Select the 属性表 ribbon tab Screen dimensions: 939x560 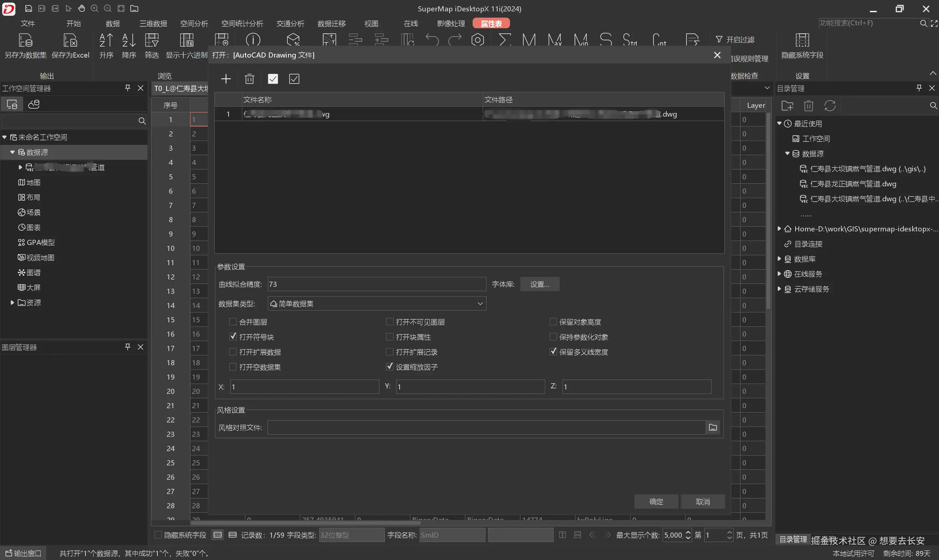pyautogui.click(x=491, y=23)
